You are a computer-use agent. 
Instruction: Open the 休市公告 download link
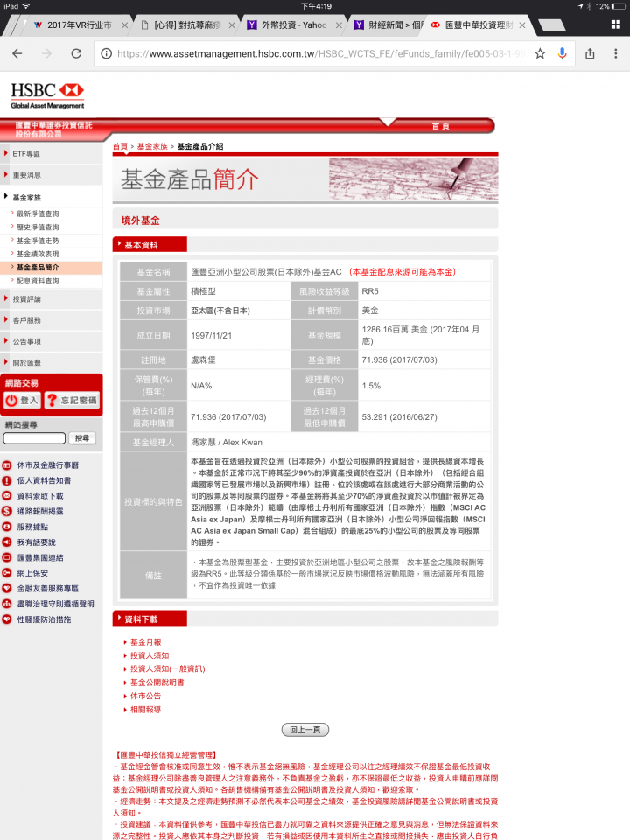146,696
